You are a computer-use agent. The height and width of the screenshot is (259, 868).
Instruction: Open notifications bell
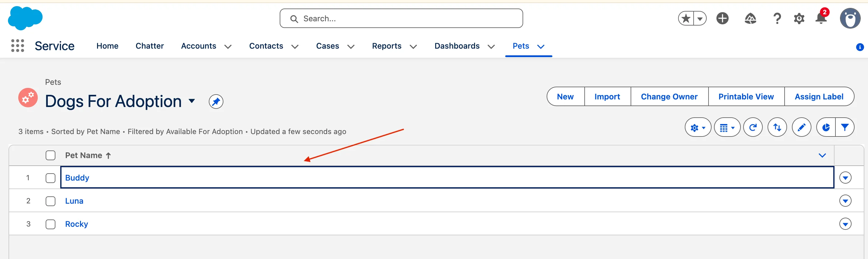click(821, 18)
